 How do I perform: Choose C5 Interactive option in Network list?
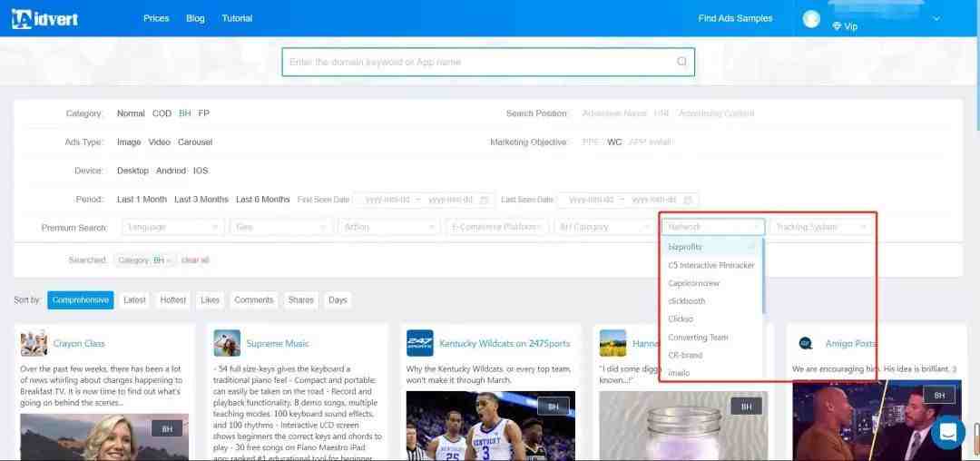711,265
